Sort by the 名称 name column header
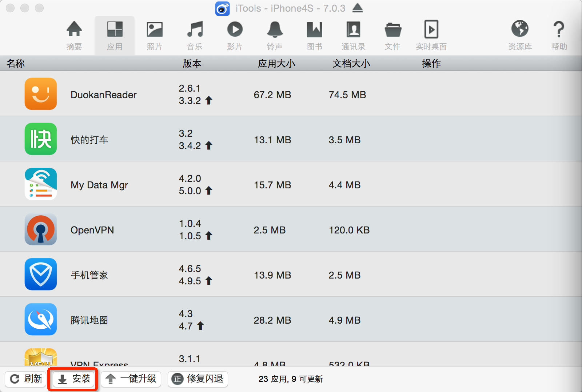This screenshot has width=582, height=392. click(x=16, y=63)
